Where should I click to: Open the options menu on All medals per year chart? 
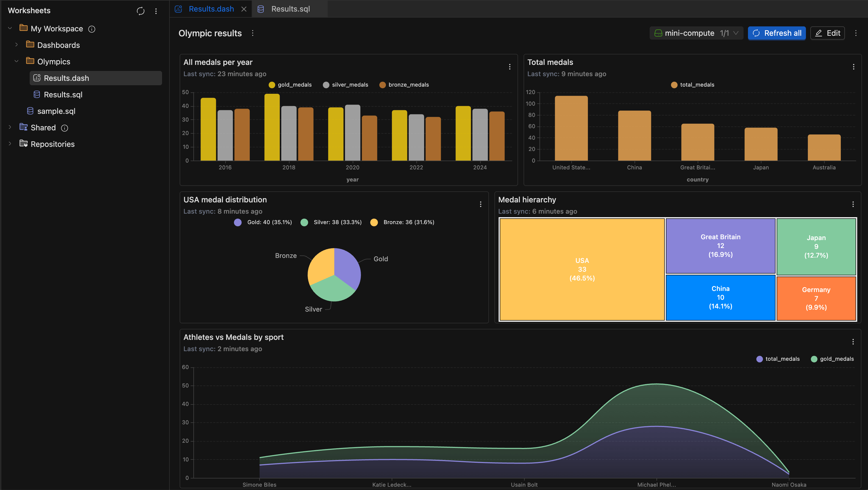coord(510,67)
